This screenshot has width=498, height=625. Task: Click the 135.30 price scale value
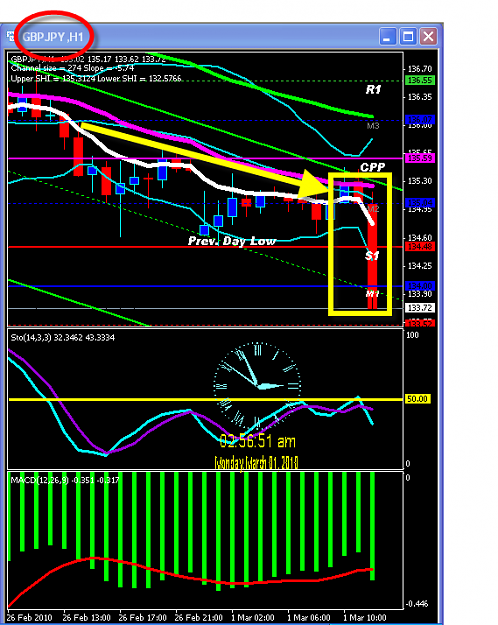pyautogui.click(x=420, y=181)
